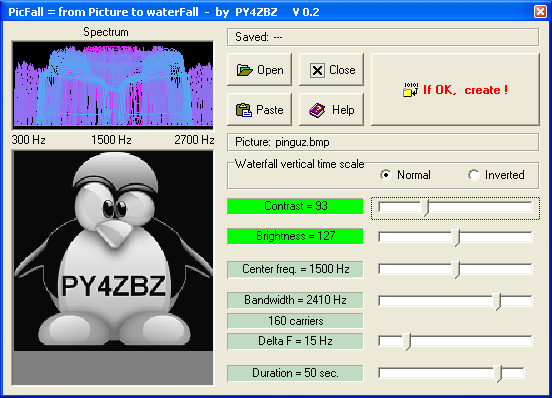
Task: Click the green Contrast = 93 label
Action: (x=295, y=206)
